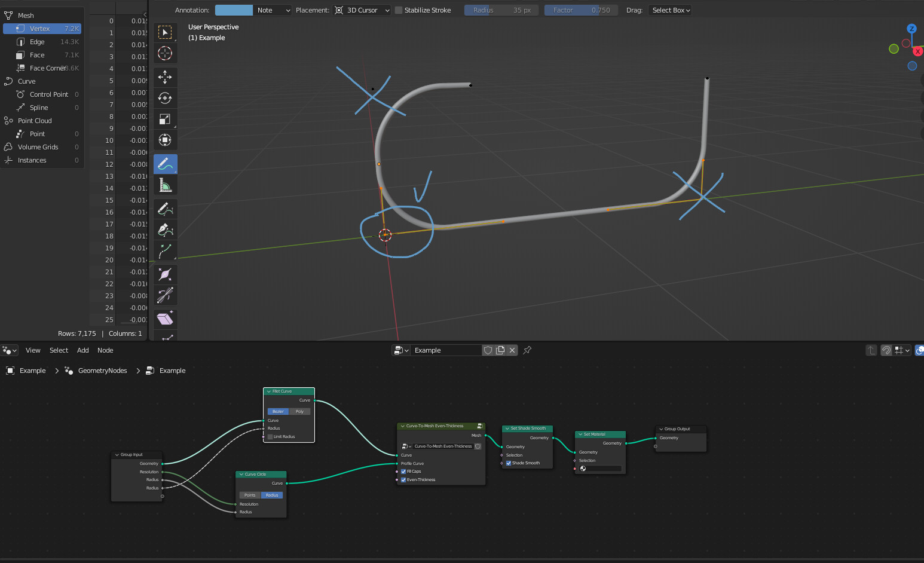This screenshot has height=563, width=924.
Task: Duplicate the Example node group with copy icon
Action: point(500,350)
